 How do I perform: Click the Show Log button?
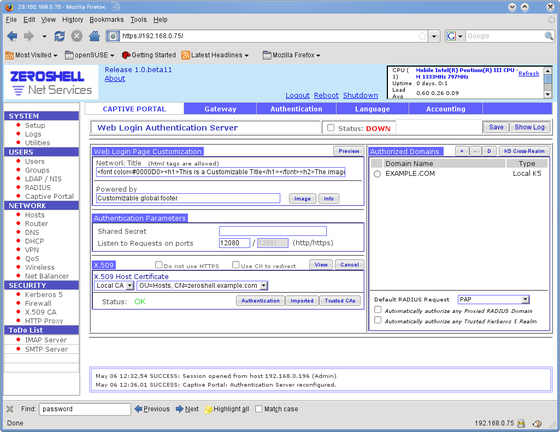pyautogui.click(x=529, y=127)
